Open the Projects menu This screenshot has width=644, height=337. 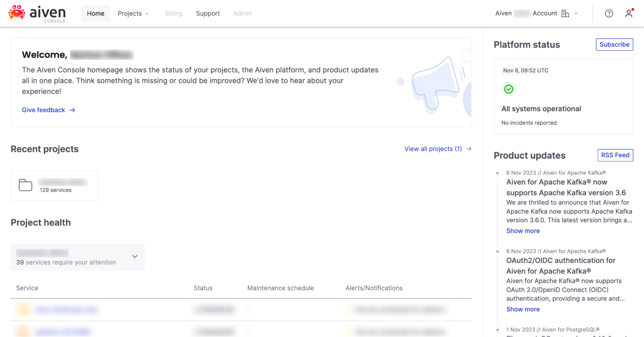(133, 14)
